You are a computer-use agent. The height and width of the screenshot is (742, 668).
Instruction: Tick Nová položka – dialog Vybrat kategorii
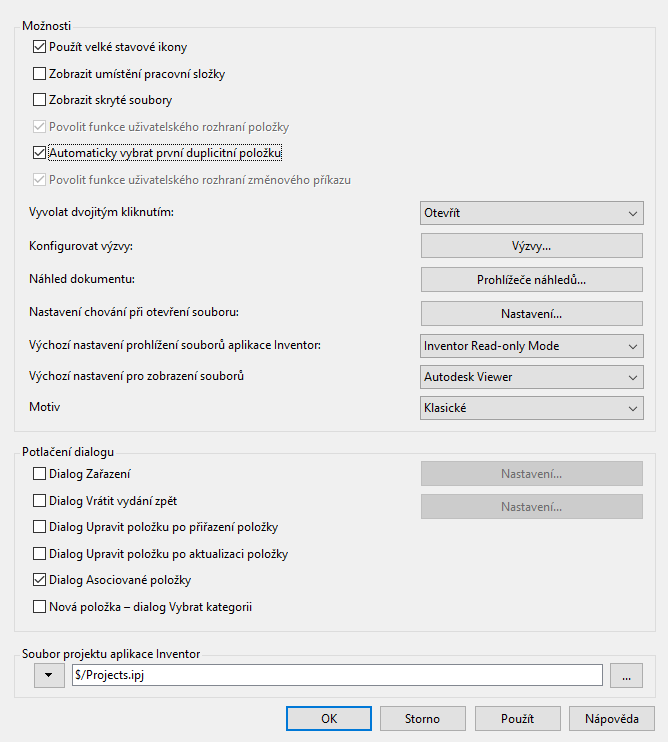pos(39,607)
